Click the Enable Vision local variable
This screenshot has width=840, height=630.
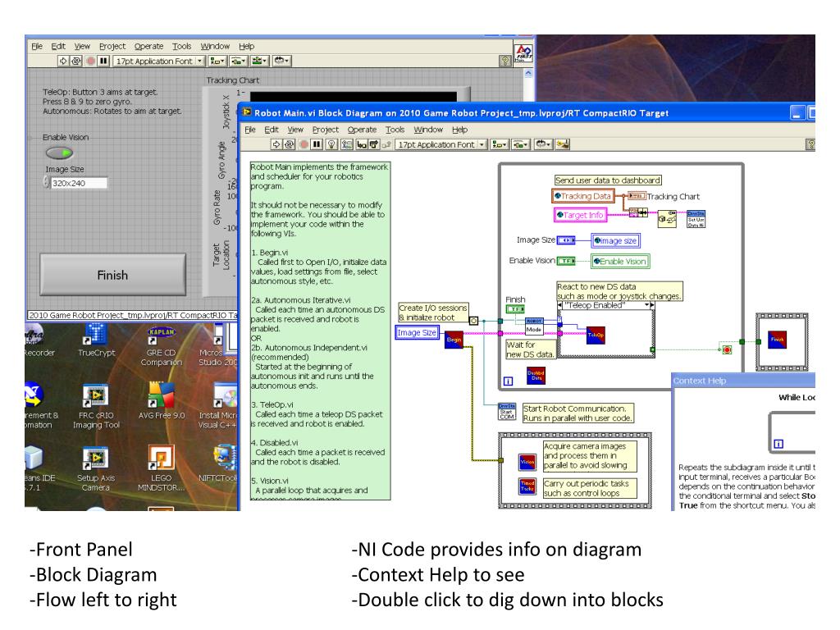[620, 261]
